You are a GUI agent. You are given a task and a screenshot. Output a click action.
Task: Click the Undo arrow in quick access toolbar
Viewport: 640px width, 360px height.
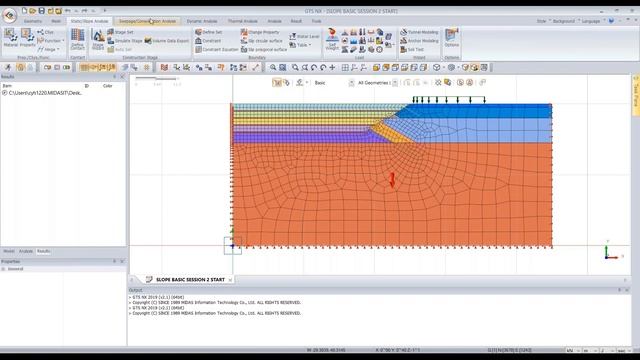pyautogui.click(x=67, y=11)
